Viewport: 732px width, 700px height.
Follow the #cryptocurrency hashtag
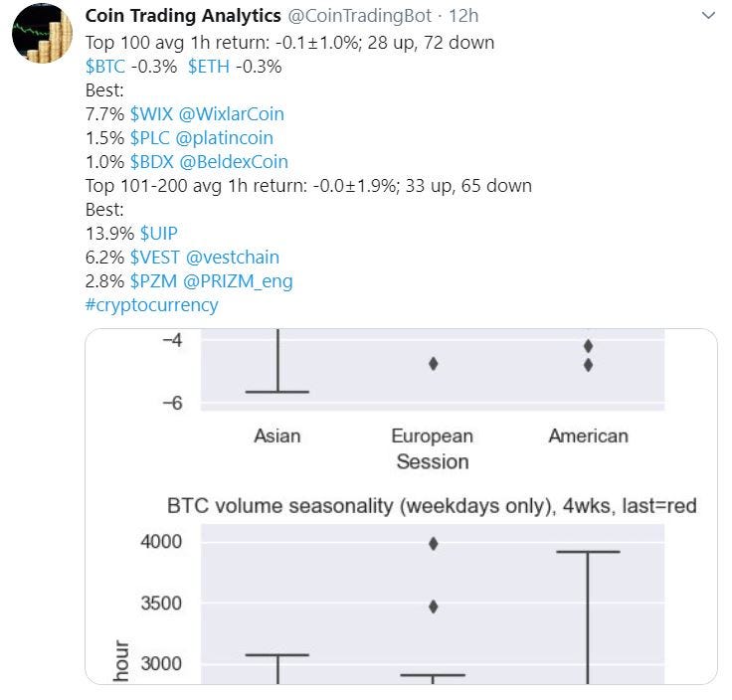coord(152,305)
